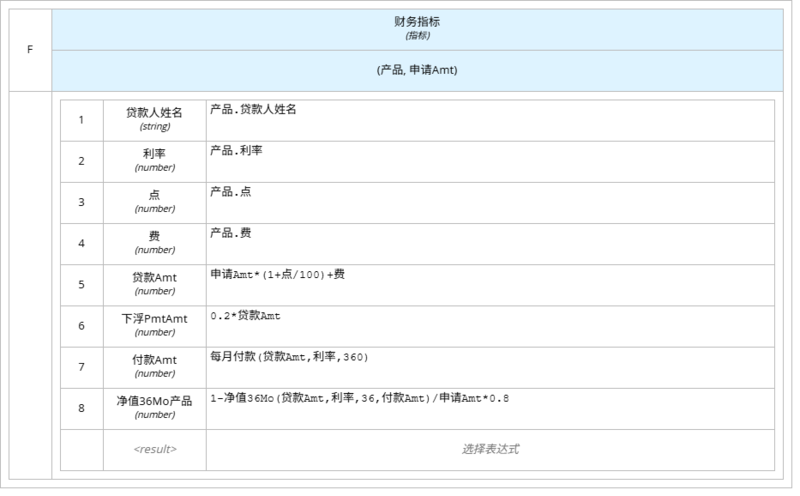
Task: Click the F function kind cell
Action: coord(30,48)
